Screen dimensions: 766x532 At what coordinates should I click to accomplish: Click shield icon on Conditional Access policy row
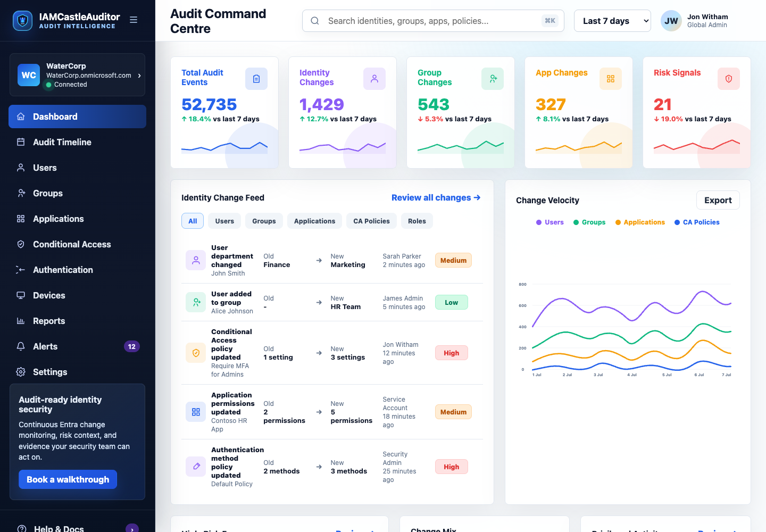click(x=196, y=353)
